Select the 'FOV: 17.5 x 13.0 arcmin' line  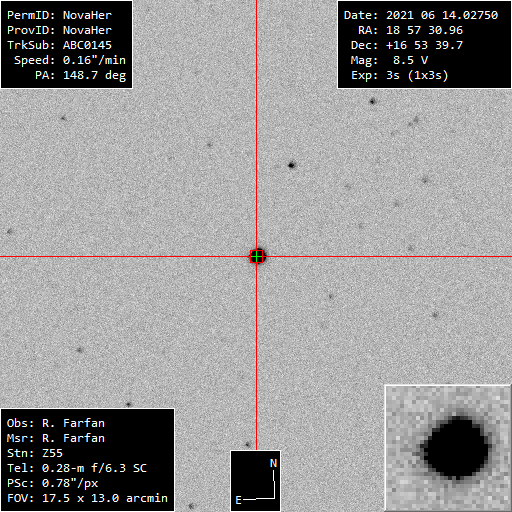pyautogui.click(x=87, y=498)
